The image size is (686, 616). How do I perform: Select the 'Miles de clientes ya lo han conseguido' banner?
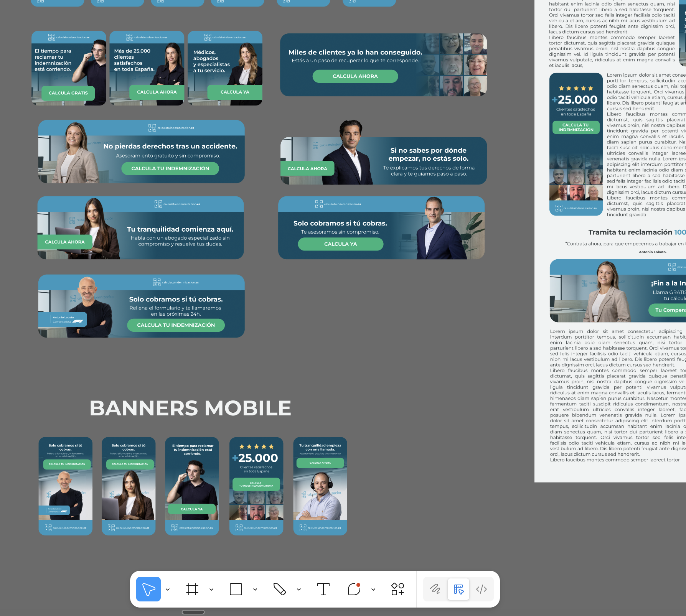[x=383, y=65]
